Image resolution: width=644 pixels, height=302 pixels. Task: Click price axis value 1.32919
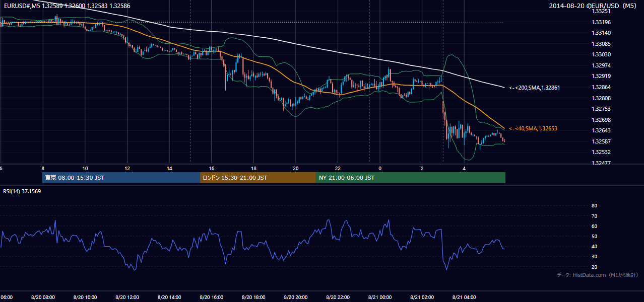pyautogui.click(x=601, y=77)
